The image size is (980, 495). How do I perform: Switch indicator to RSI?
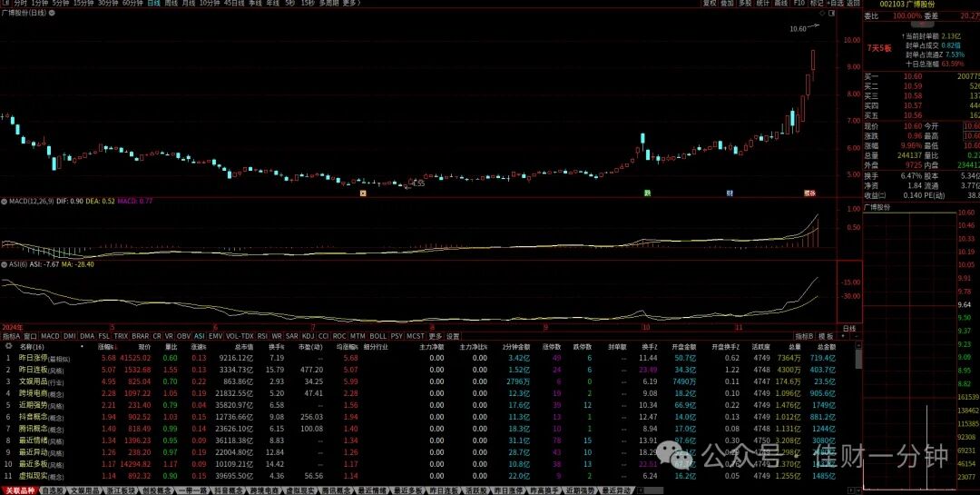[262, 336]
